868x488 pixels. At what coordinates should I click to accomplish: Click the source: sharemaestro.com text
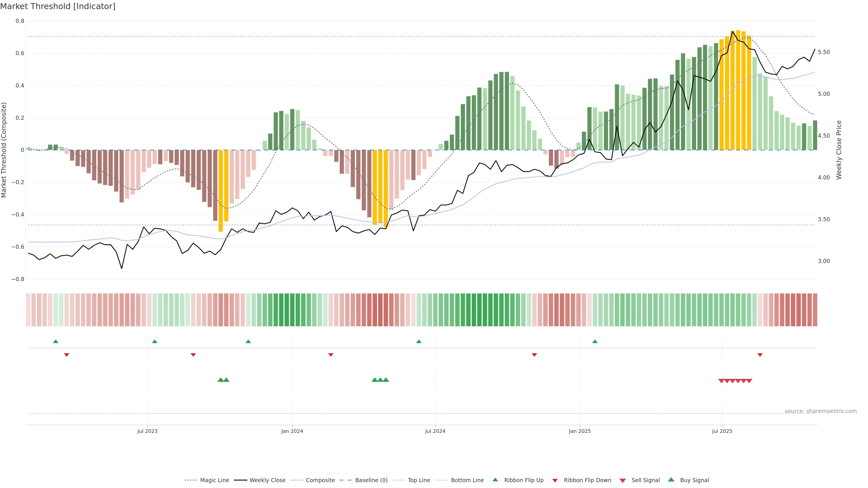pos(821,411)
